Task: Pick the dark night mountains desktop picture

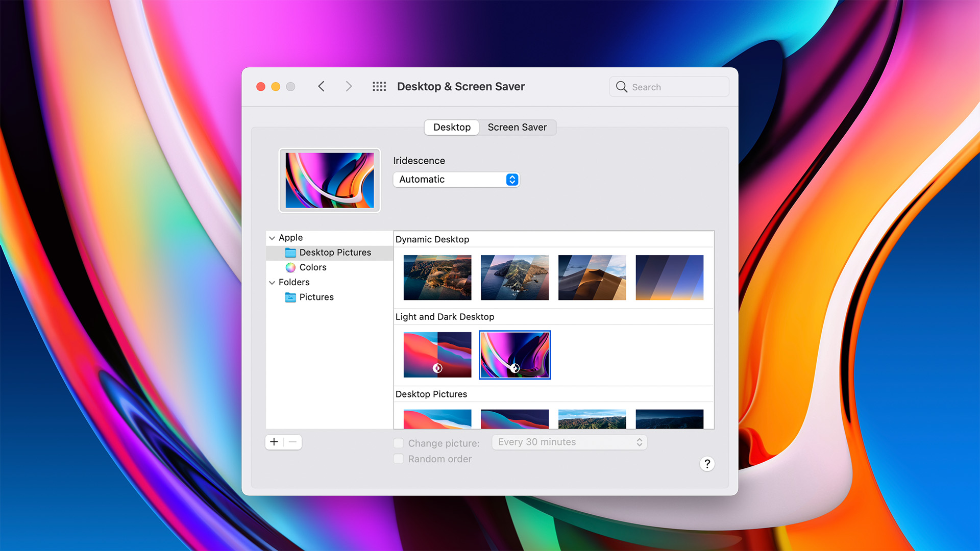Action: pos(669,419)
